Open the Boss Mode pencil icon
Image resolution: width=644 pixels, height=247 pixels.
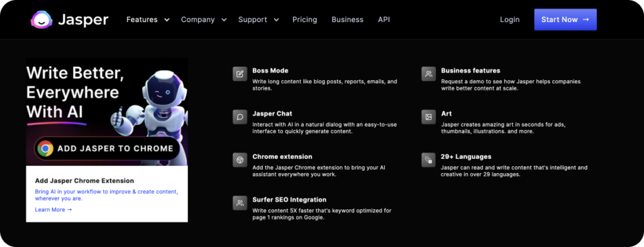click(x=240, y=74)
